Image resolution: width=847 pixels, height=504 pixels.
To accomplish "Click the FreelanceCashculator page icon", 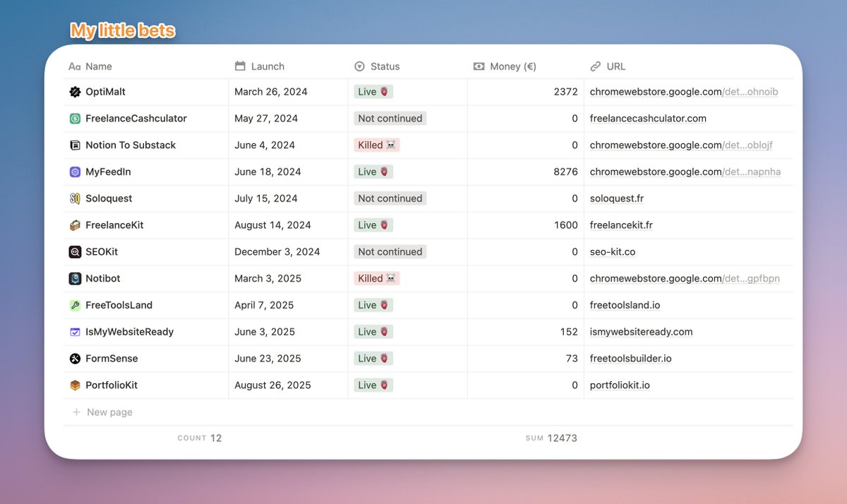I will click(x=75, y=119).
